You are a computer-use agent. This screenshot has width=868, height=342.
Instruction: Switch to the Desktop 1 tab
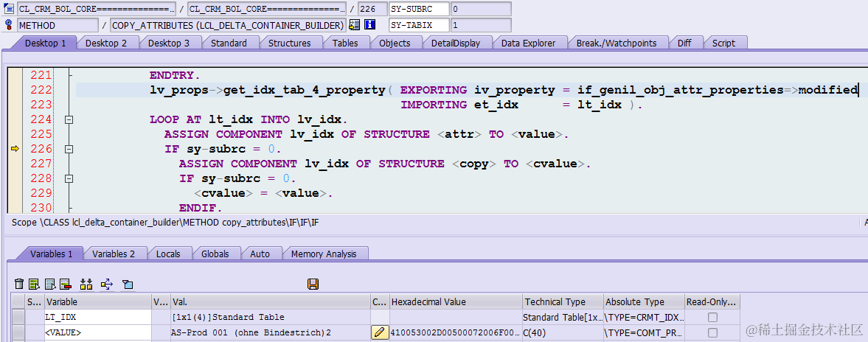coord(46,43)
